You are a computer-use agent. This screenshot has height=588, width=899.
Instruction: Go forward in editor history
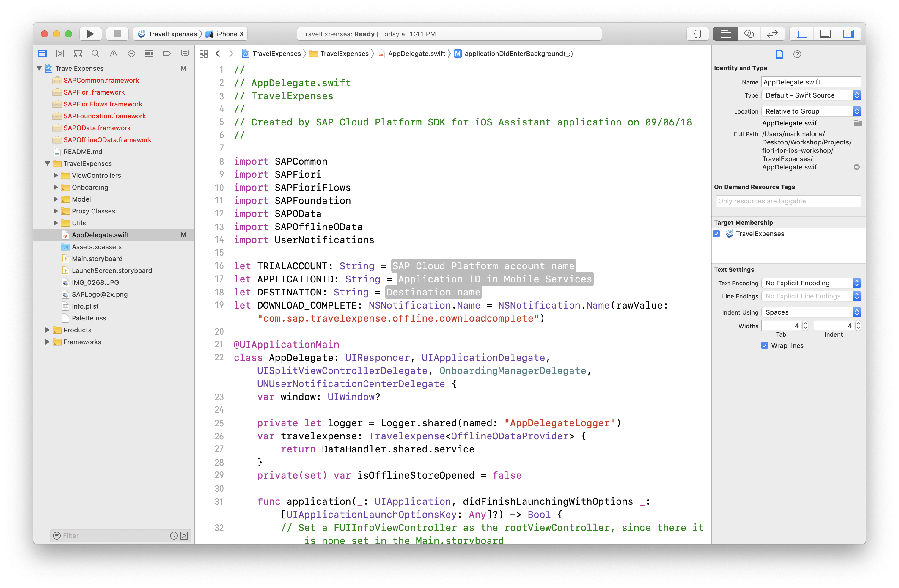[231, 54]
